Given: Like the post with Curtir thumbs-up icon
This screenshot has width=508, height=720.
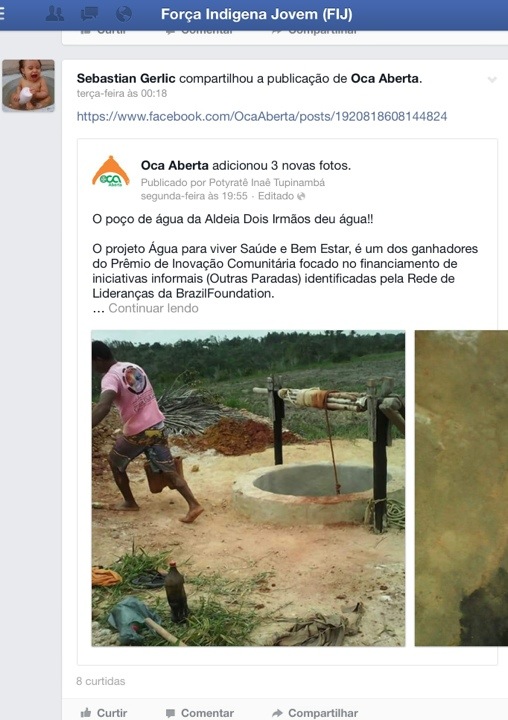Looking at the screenshot, I should (104, 713).
